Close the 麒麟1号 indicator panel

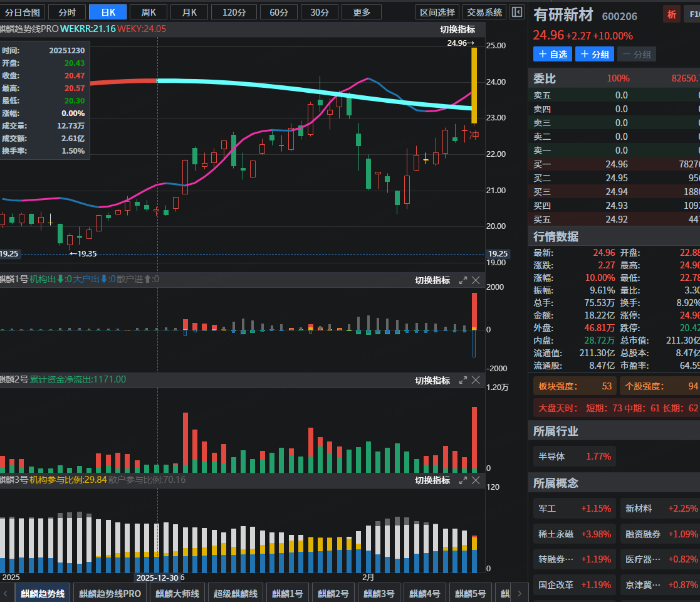(x=476, y=280)
